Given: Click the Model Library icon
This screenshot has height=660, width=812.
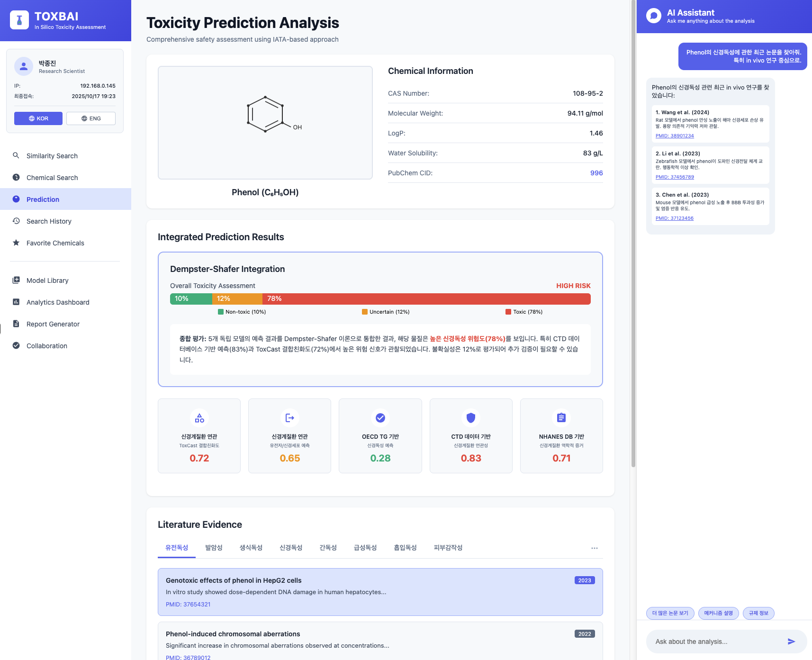Looking at the screenshot, I should point(16,280).
